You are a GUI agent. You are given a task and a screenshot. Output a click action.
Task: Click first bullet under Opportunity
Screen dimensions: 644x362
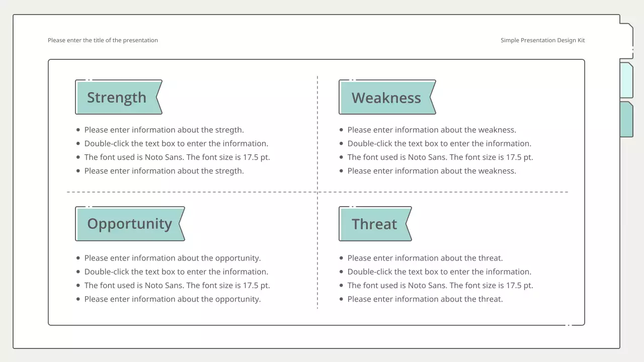click(x=173, y=258)
